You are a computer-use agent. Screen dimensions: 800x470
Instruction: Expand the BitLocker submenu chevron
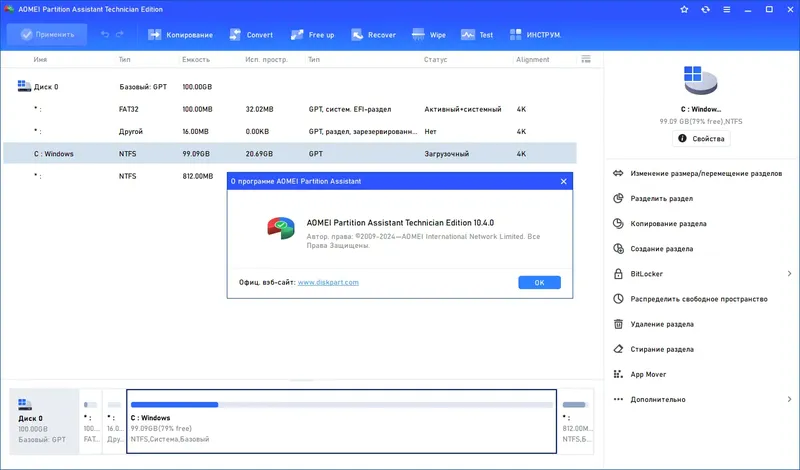tap(789, 274)
